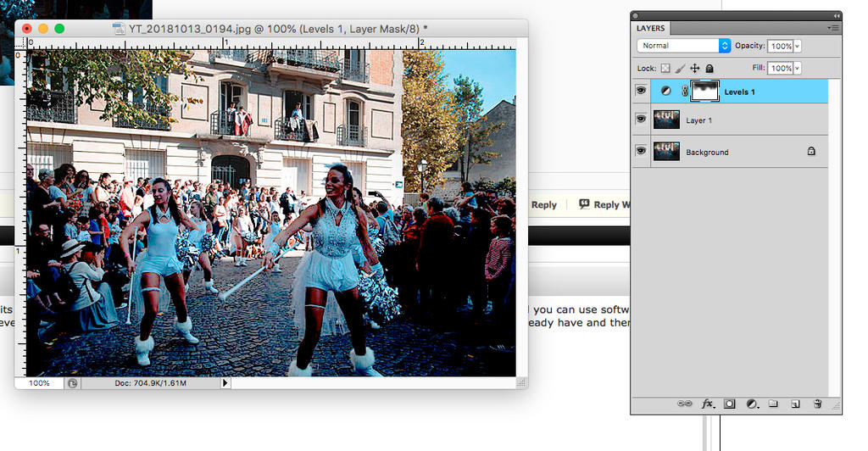Expand the Opacity slider arrow
The height and width of the screenshot is (451, 868).
pos(798,46)
